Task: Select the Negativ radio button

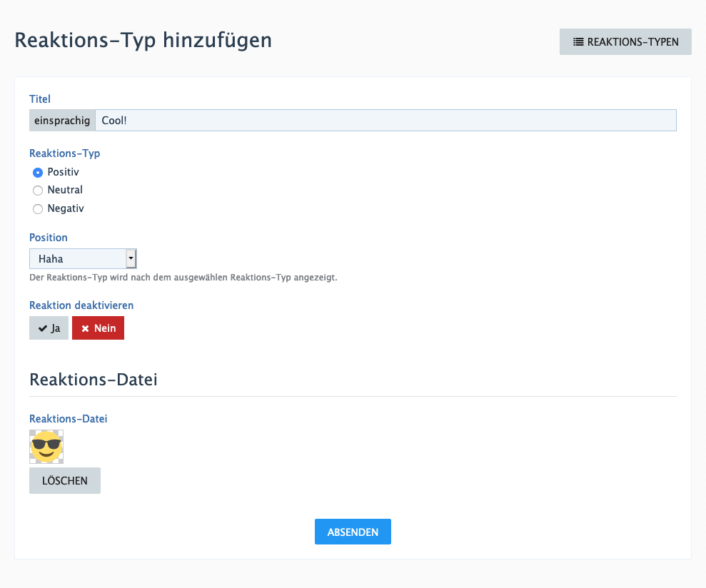Action: (38, 209)
